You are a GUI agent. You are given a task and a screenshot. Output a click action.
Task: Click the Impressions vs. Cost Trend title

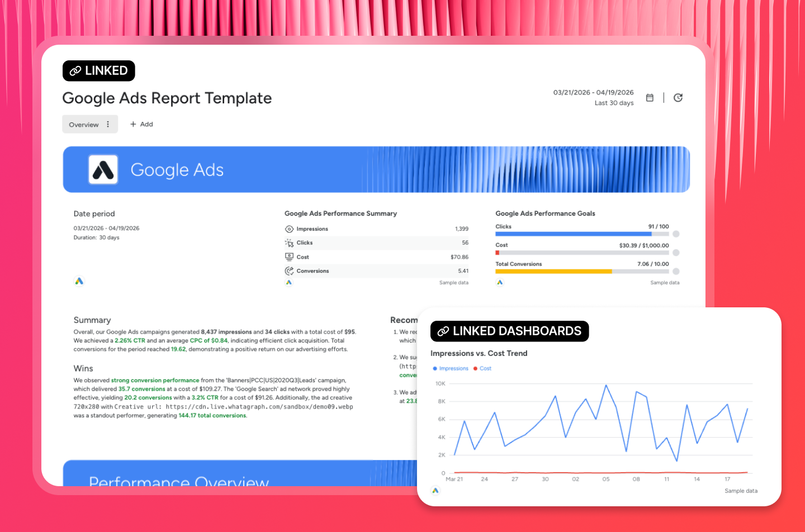479,353
